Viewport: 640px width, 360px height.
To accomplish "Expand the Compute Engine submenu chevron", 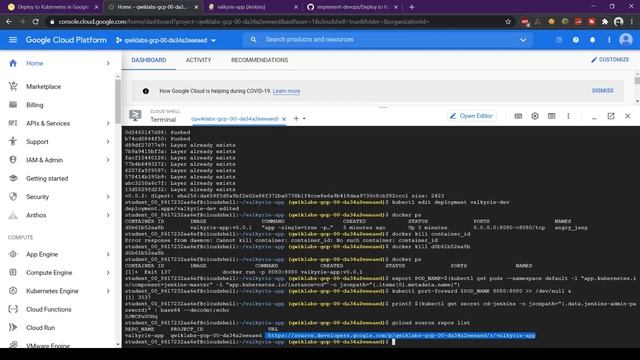I will pos(108,273).
